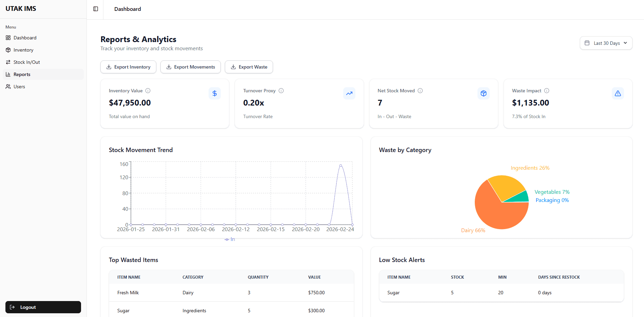Open the Last 30 Days dropdown
The width and height of the screenshot is (644, 317).
pyautogui.click(x=606, y=43)
